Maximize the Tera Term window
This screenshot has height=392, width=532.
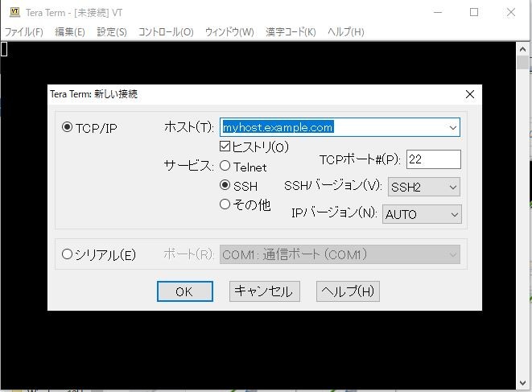point(474,12)
